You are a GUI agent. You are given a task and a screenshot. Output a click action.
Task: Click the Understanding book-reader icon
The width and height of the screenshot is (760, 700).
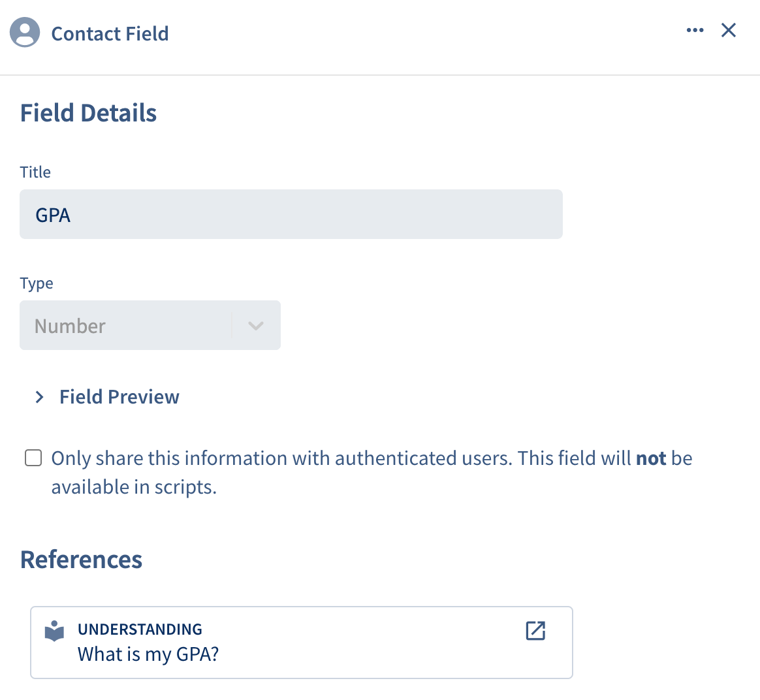[x=54, y=631]
